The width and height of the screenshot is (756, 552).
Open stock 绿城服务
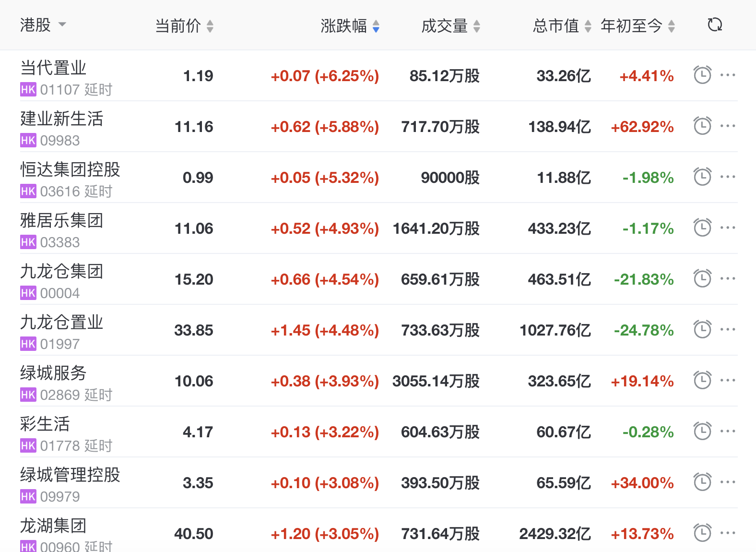tap(53, 373)
